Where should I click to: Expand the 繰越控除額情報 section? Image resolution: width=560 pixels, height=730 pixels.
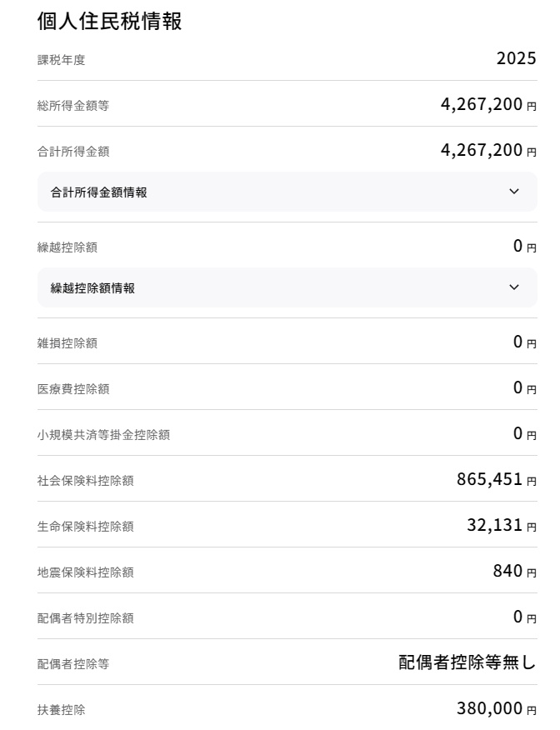[287, 287]
